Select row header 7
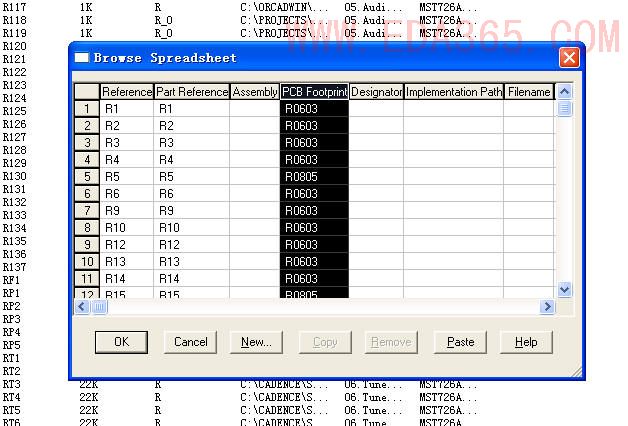Viewport: 628px width, 426px height. (x=87, y=211)
